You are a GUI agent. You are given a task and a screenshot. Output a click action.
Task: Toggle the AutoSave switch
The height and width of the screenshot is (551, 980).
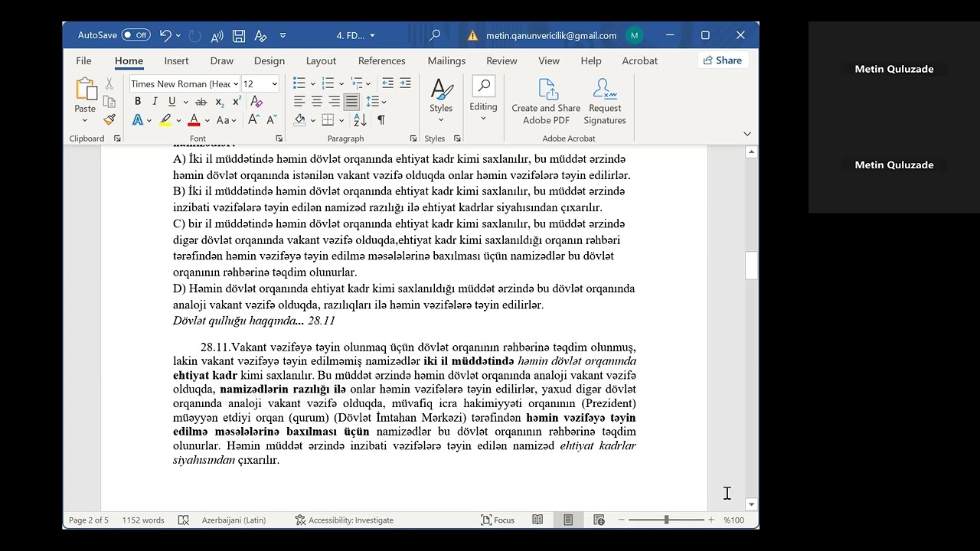click(x=136, y=35)
